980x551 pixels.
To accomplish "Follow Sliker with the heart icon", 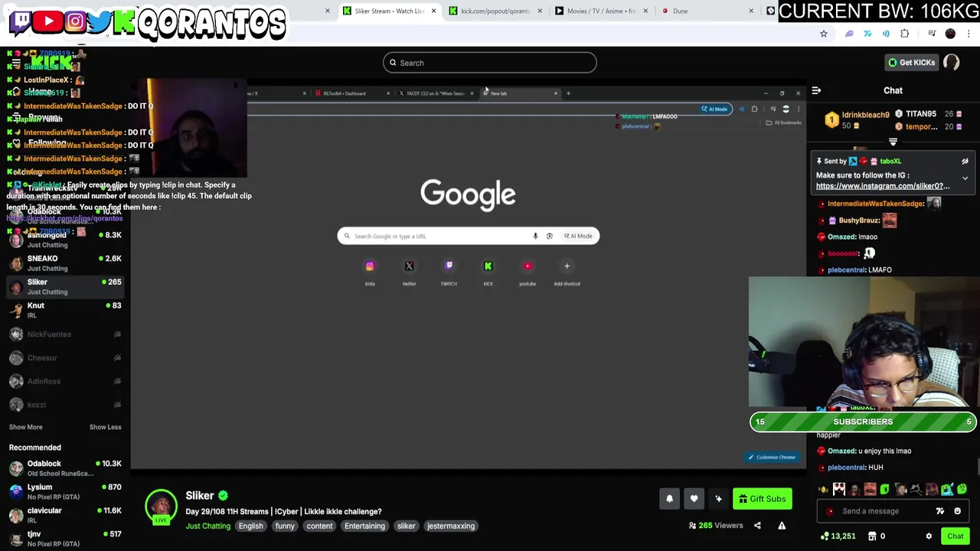I will pos(694,499).
